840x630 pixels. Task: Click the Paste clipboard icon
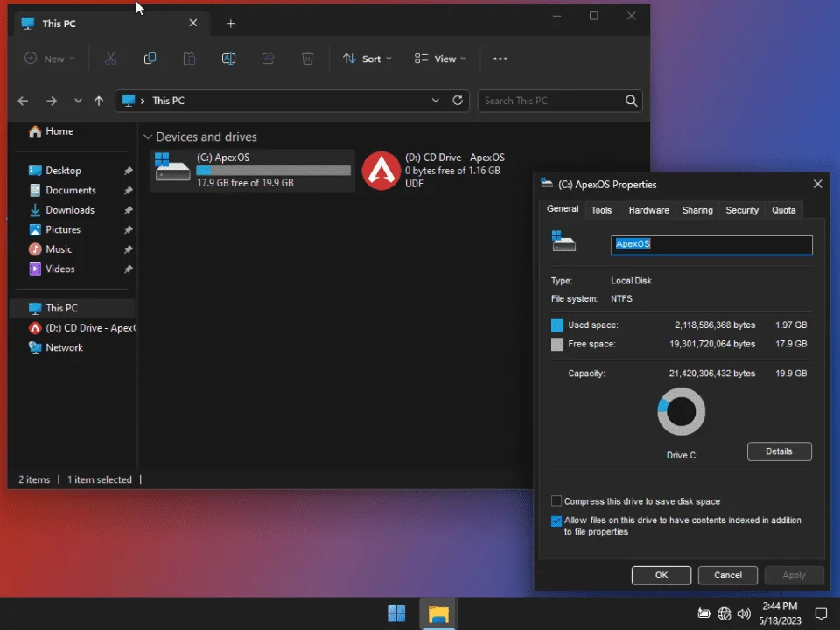[189, 59]
